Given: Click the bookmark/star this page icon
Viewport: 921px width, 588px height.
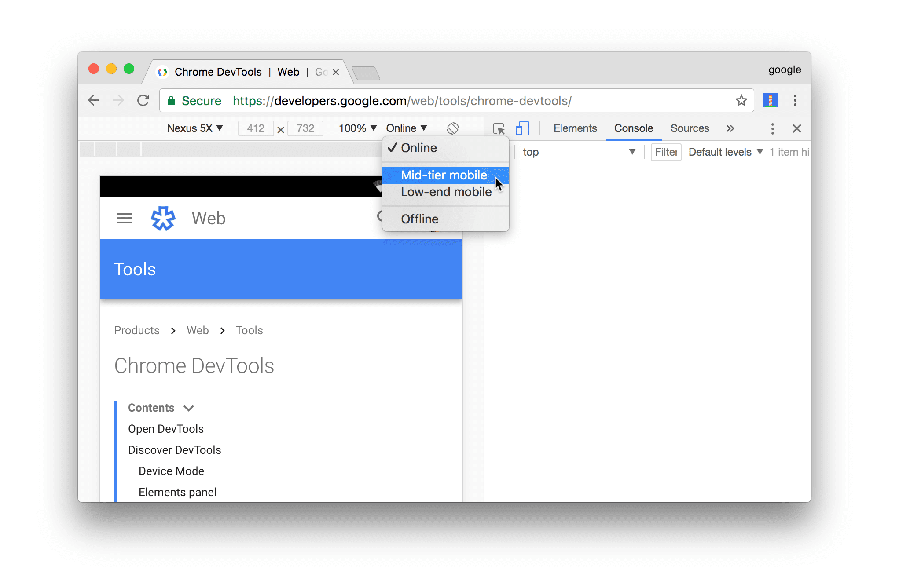Looking at the screenshot, I should 741,101.
